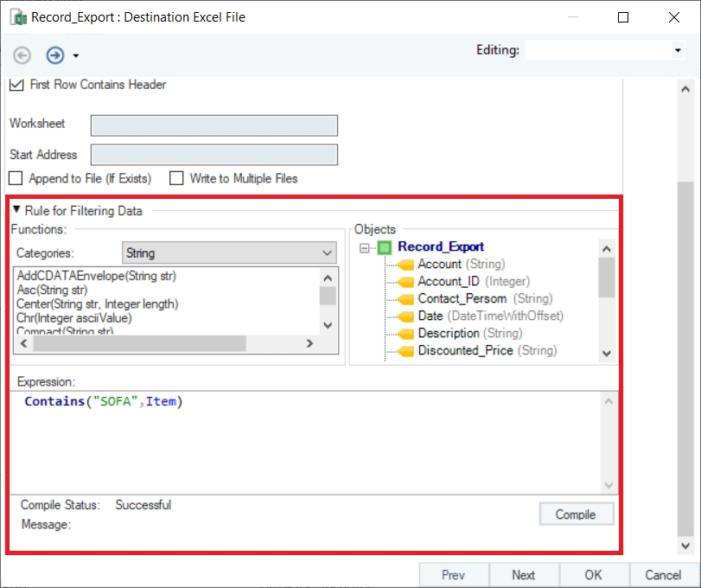Viewport: 701px width, 588px height.
Task: Collapse the Record_Export tree node
Action: click(365, 247)
